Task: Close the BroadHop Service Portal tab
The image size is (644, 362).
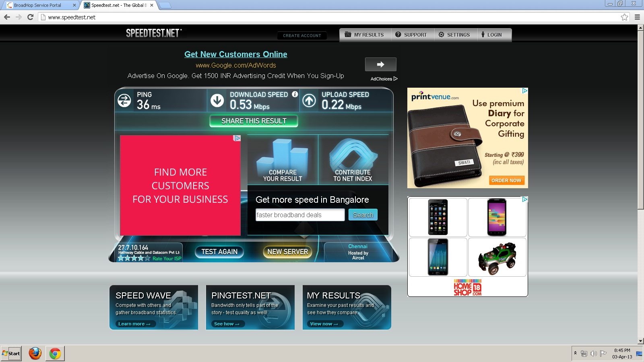Action: tap(74, 5)
